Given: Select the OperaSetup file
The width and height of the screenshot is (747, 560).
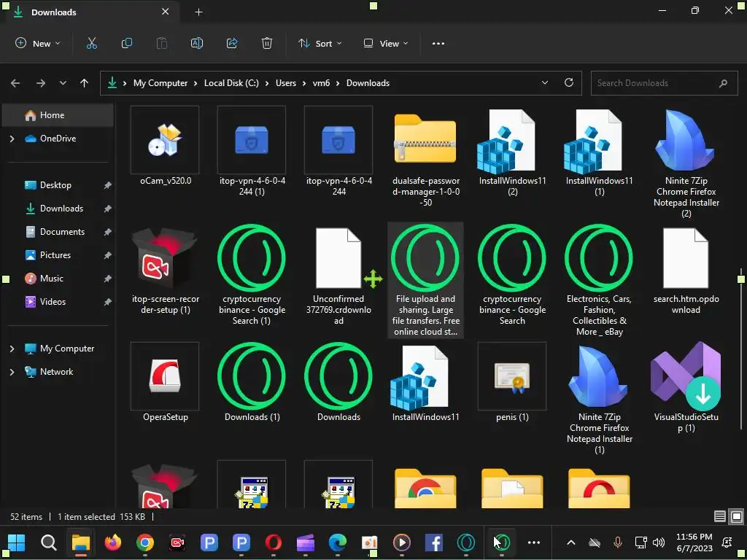Looking at the screenshot, I should tap(165, 382).
